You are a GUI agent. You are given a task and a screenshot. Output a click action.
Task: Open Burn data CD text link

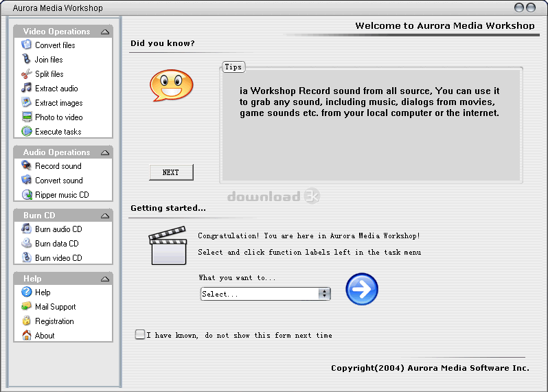[x=56, y=244]
